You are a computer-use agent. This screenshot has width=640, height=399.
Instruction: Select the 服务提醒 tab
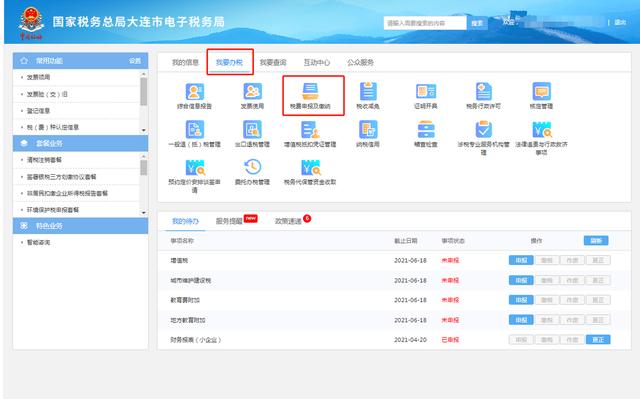pyautogui.click(x=229, y=221)
